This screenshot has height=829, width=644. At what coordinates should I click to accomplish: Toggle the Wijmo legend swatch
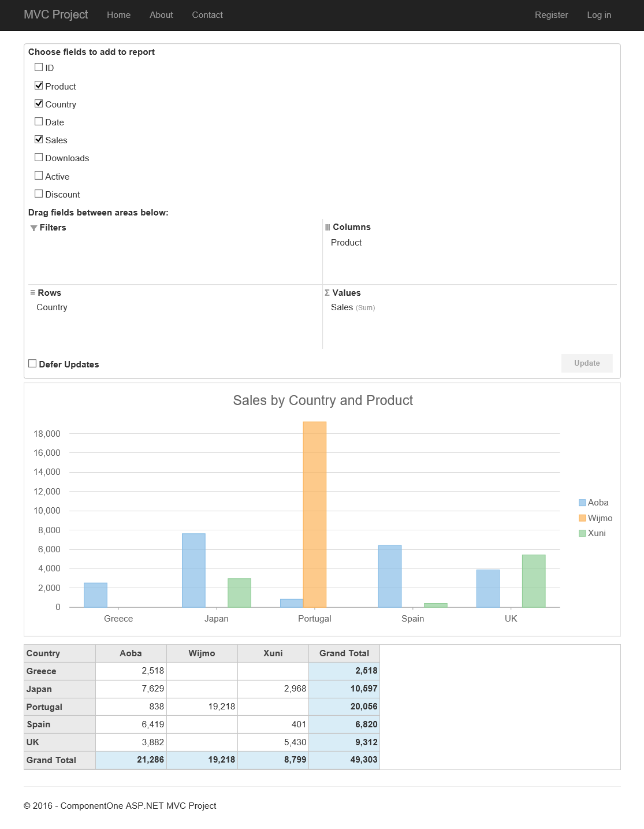(x=582, y=518)
